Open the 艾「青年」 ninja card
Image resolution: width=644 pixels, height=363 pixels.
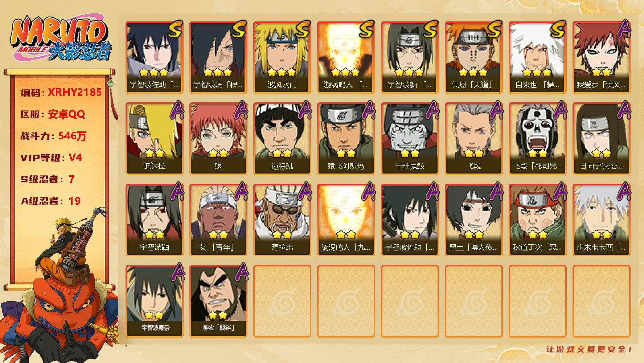point(218,220)
